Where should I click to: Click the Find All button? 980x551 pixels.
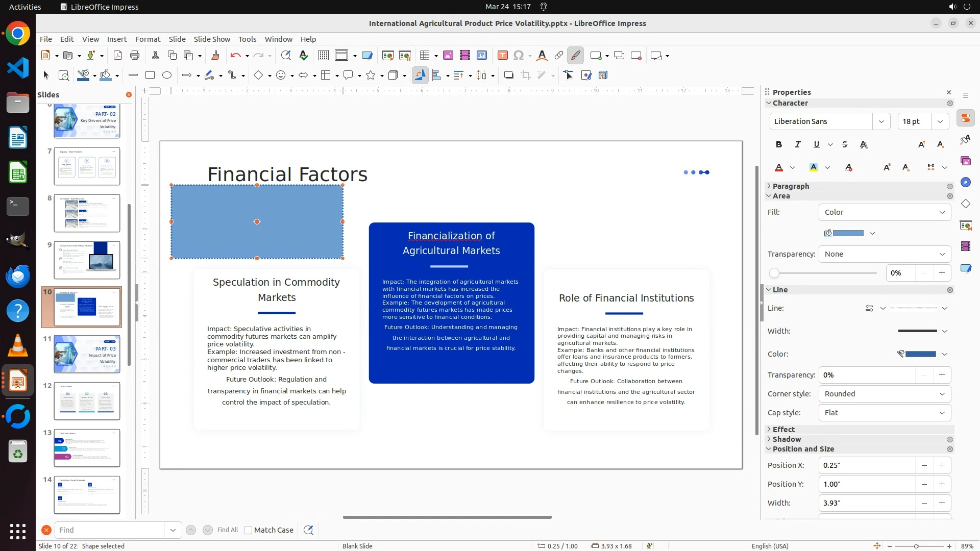click(227, 530)
